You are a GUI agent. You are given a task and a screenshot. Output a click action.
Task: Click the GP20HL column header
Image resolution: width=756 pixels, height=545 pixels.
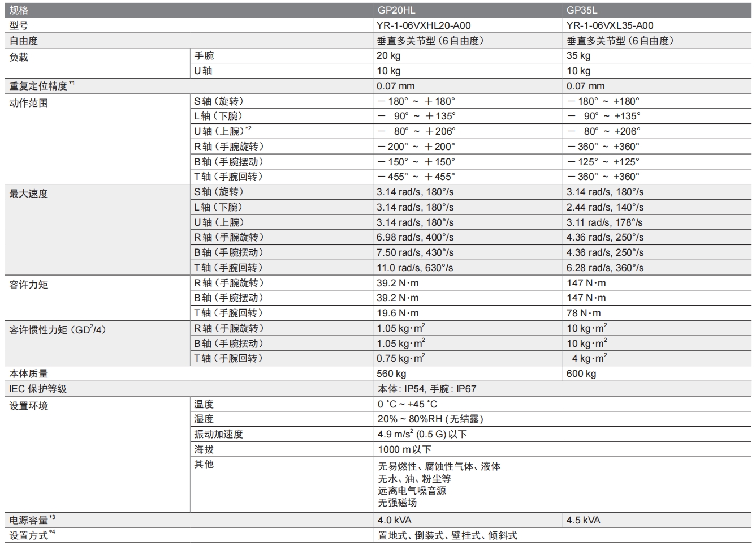pos(396,10)
